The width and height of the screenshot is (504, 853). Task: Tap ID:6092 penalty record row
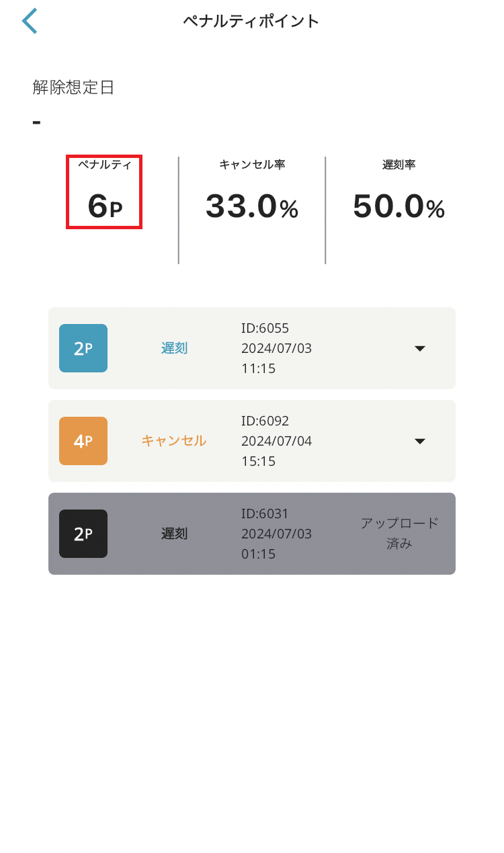click(x=251, y=441)
